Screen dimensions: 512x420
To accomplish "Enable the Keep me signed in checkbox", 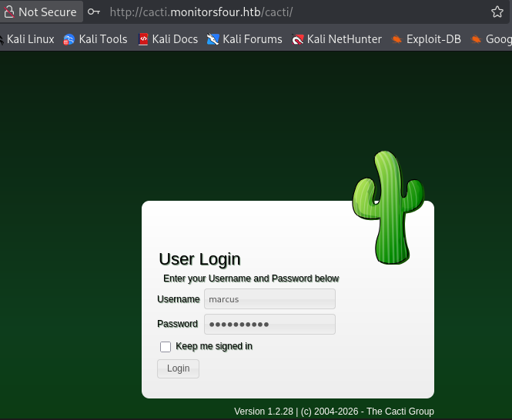I will 166,347.
